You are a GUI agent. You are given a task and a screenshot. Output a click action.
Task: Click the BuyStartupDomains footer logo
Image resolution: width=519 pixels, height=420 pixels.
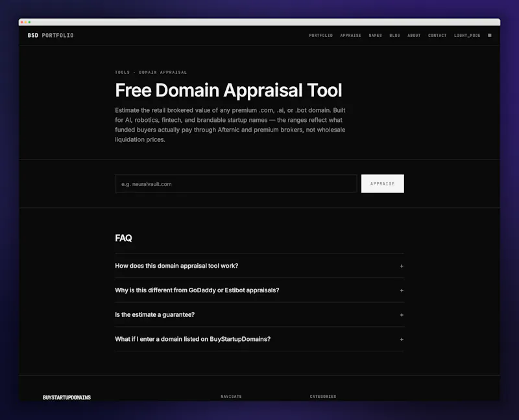pyautogui.click(x=67, y=397)
